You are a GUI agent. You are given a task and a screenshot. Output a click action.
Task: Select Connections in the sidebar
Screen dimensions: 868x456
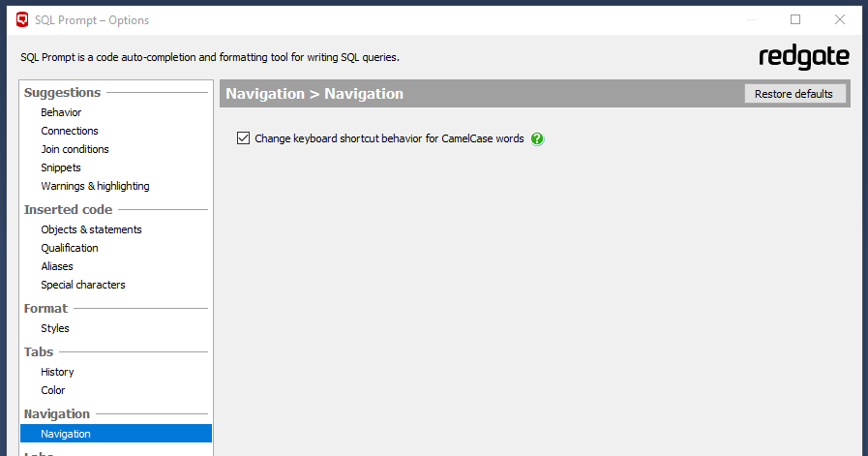pyautogui.click(x=70, y=131)
